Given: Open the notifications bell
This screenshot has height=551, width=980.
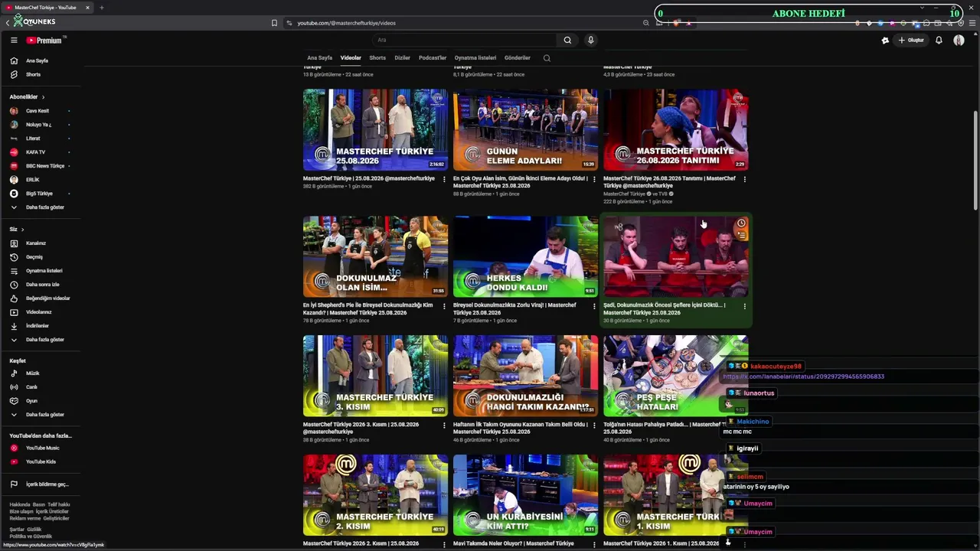Looking at the screenshot, I should (x=939, y=41).
